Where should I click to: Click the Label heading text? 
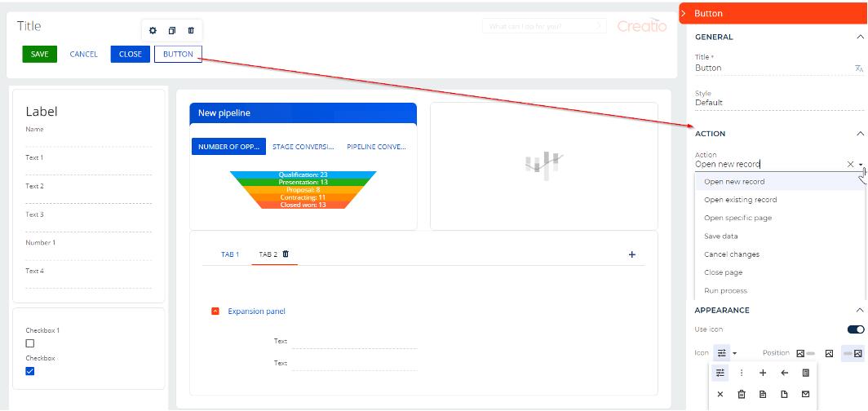tap(42, 112)
